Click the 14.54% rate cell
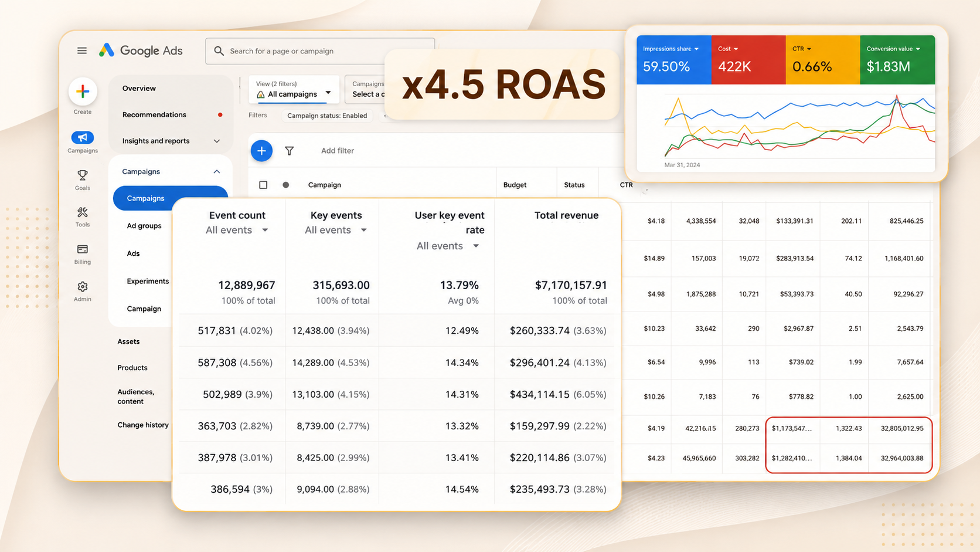 tap(462, 489)
